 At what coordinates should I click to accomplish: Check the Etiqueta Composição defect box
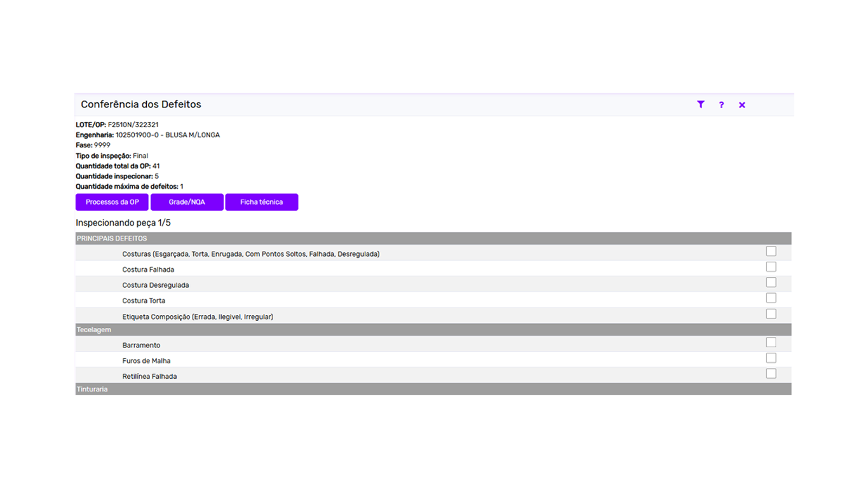771,314
